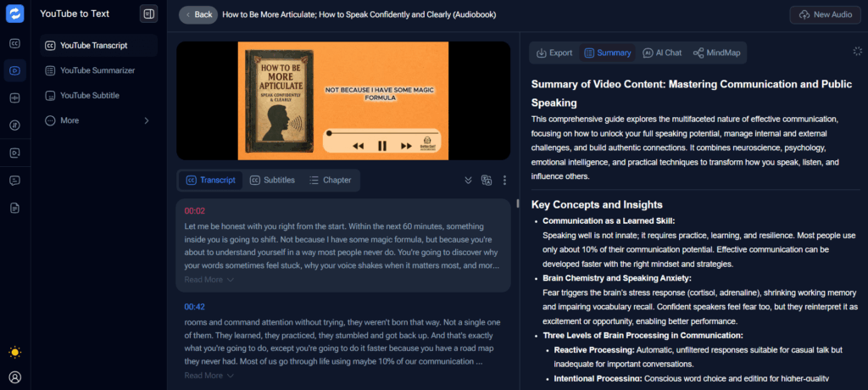The width and height of the screenshot is (868, 390).
Task: Click the 'Brain Chemistry and Speaking Anxiety:' bullet
Action: tap(617, 278)
